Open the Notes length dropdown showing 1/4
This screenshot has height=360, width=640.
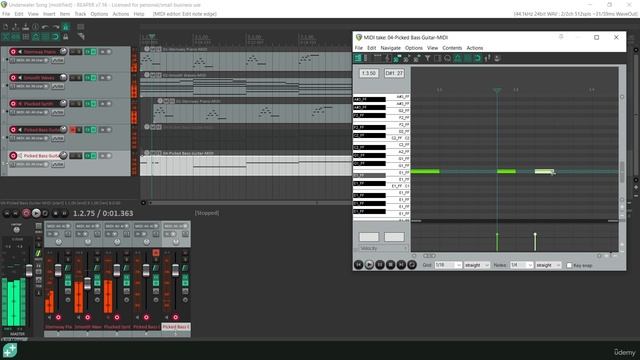521,265
